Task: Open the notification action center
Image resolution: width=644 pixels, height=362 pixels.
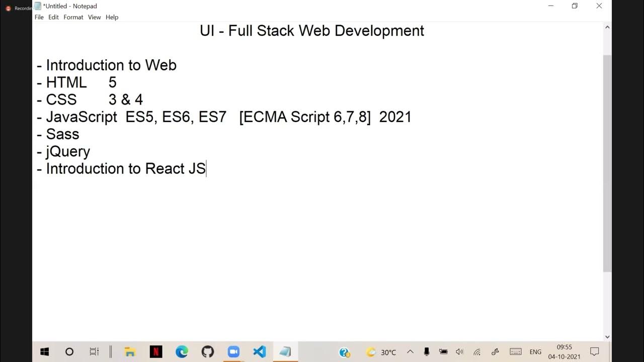Action: (594, 352)
